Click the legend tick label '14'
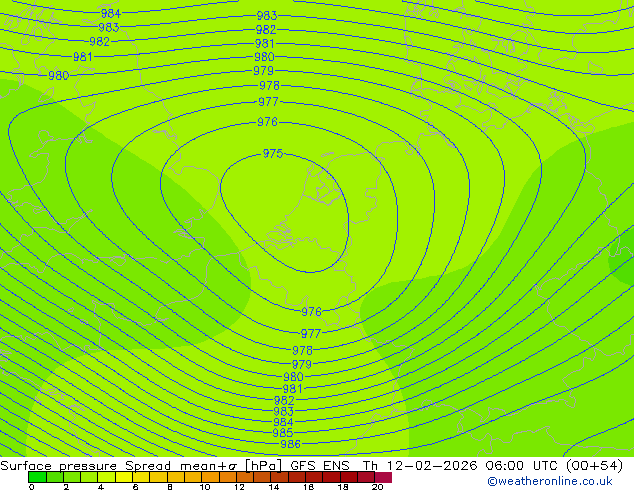 click(x=274, y=487)
